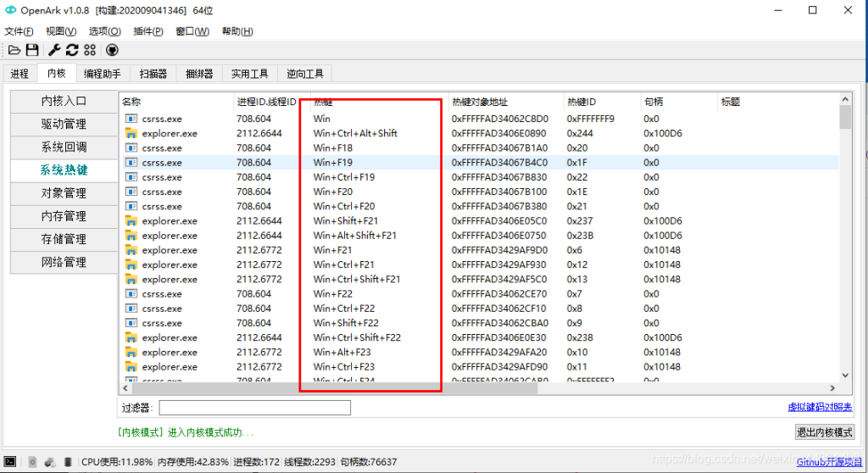
Task: Click the vertical scrollbar up arrow
Action: (x=845, y=99)
